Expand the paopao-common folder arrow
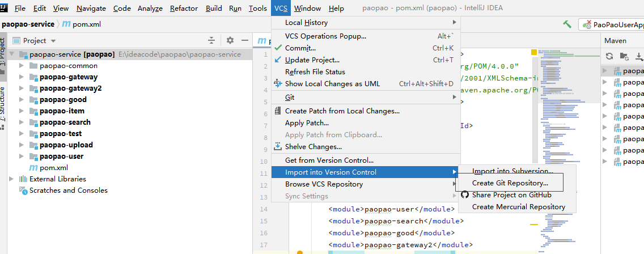The image size is (644, 254). (22, 66)
